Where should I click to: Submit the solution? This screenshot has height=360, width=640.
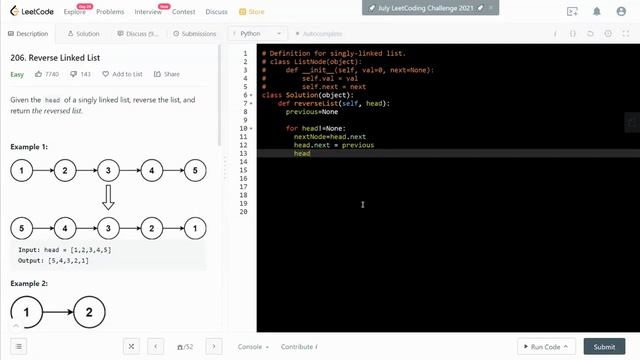coord(604,347)
